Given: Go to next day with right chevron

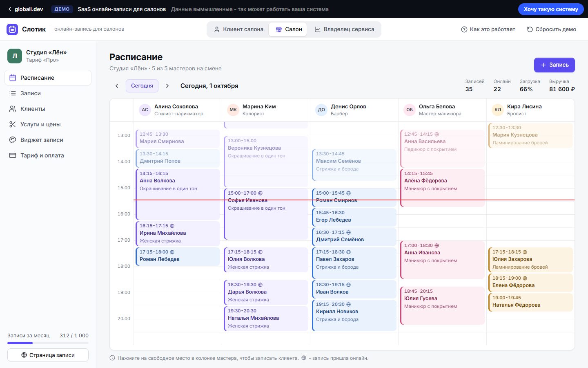Looking at the screenshot, I should click(x=167, y=86).
